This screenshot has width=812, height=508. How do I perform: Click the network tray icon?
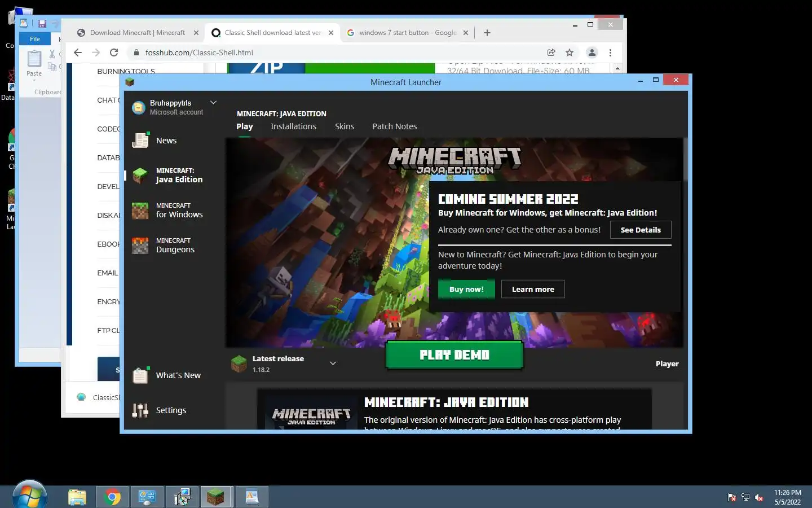coord(745,497)
